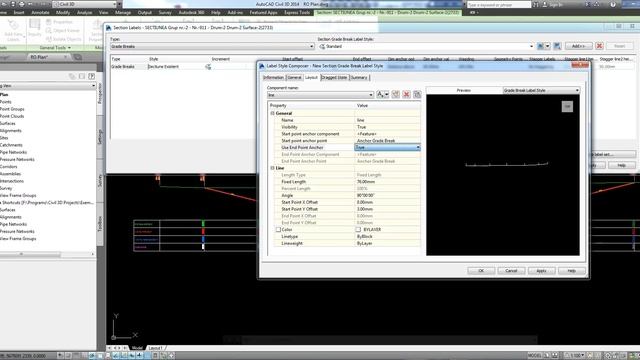Click the red delete icon in the Section Labels dialog
The height and width of the screenshot is (360, 640).
[x=599, y=46]
